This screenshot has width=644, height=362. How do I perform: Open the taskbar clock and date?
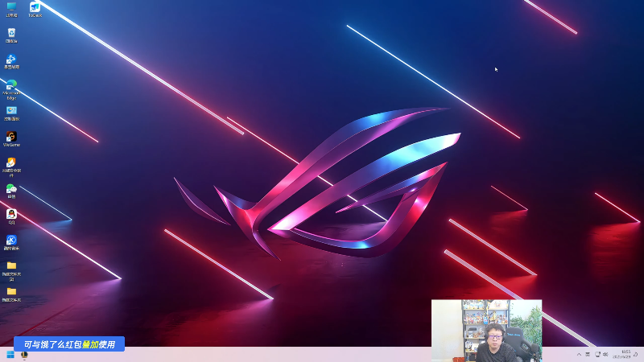622,354
